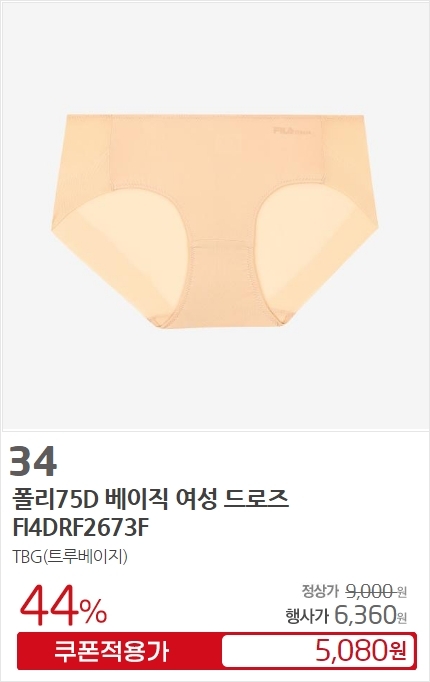Click the center gusset seam of the product

(224, 242)
